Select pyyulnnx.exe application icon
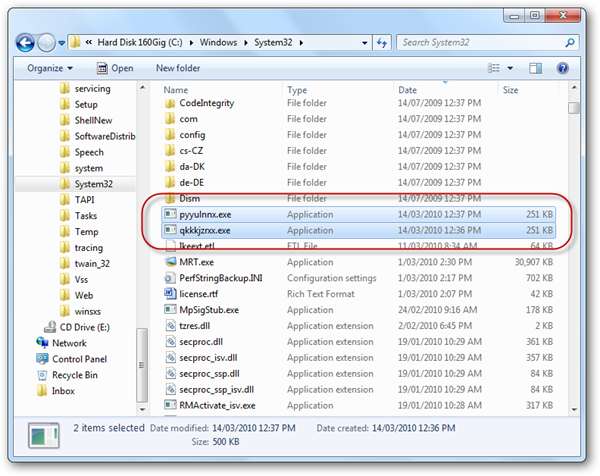This screenshot has height=476, width=600. pyautogui.click(x=170, y=214)
